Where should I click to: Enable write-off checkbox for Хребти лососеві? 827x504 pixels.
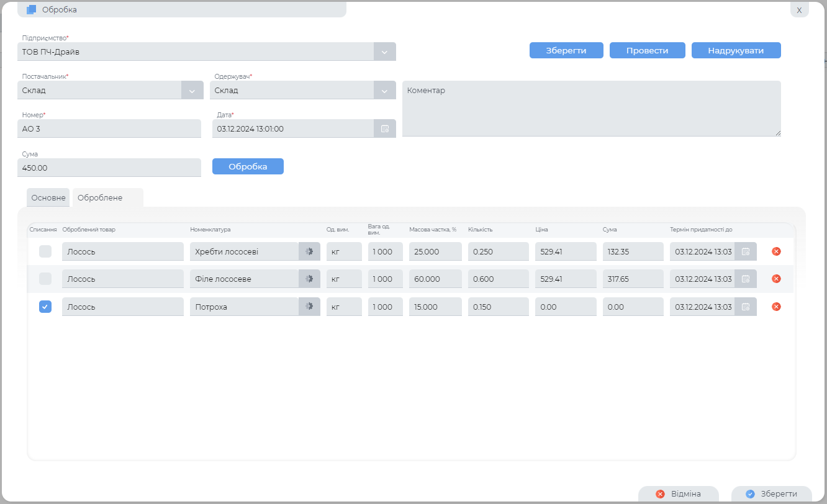click(x=45, y=251)
